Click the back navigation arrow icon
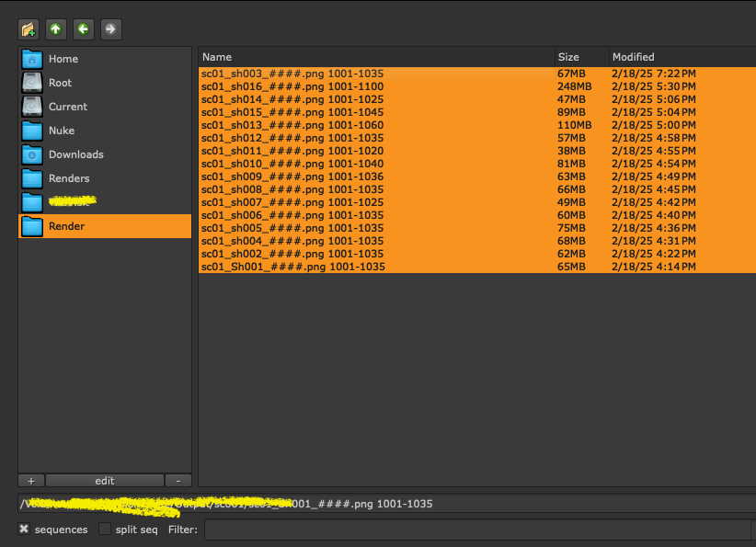756x547 pixels. 83,28
